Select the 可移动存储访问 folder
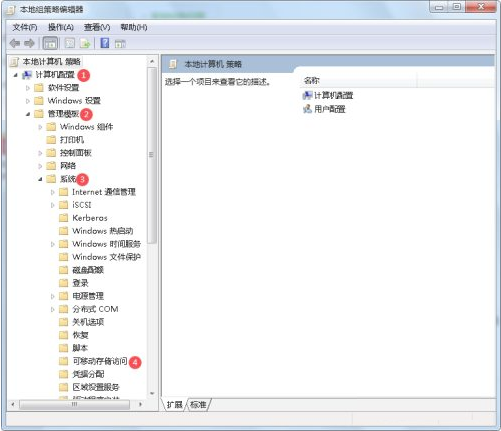Viewport: 501px width, 431px height. (100, 361)
